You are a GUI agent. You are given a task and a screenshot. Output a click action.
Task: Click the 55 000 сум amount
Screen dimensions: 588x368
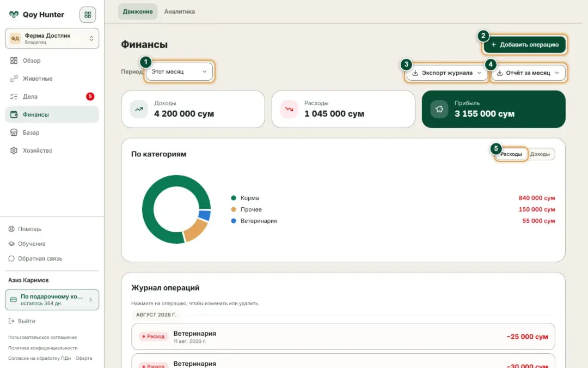pyautogui.click(x=538, y=221)
